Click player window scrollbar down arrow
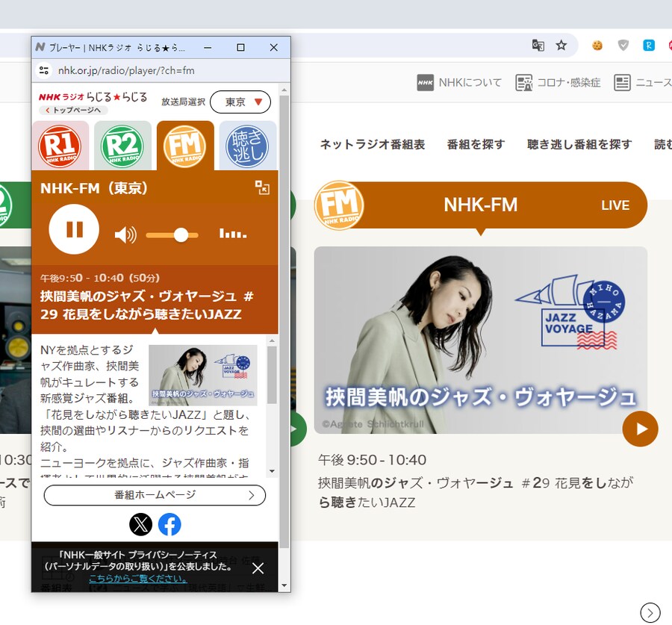 (x=284, y=585)
